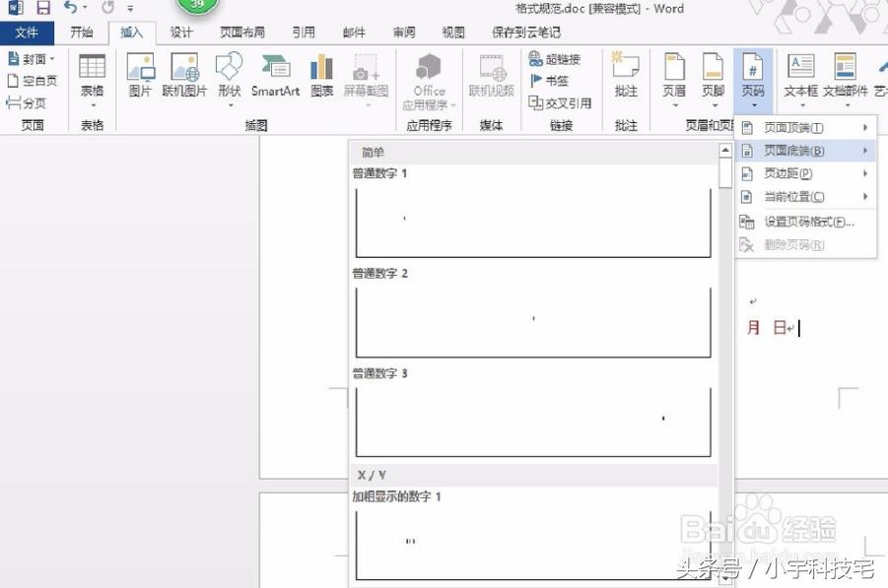Click 保存到云笔记 in the ribbon
The width and height of the screenshot is (888, 588).
(524, 32)
